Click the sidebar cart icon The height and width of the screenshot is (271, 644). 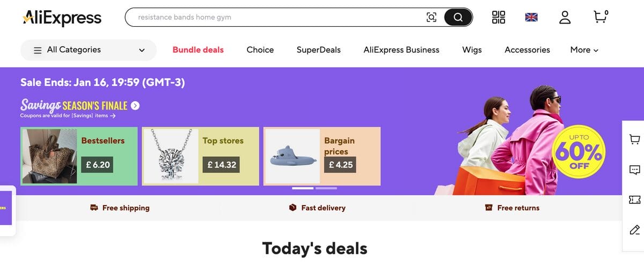click(634, 140)
